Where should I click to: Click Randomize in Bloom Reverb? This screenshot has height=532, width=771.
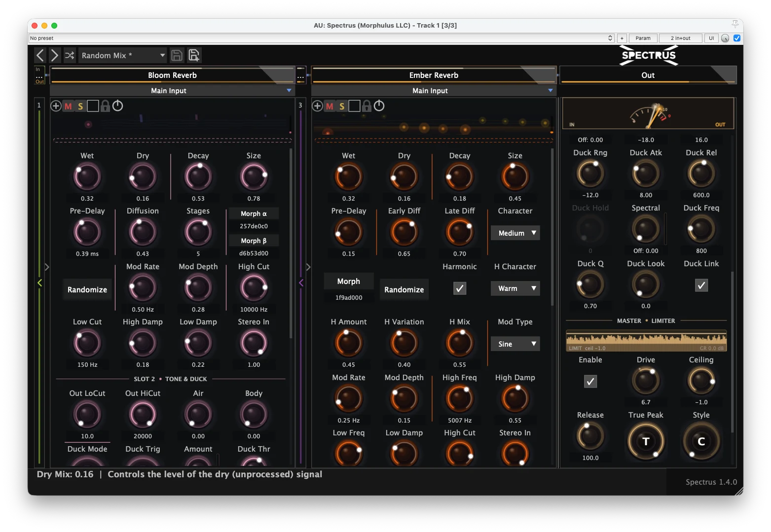click(x=87, y=289)
